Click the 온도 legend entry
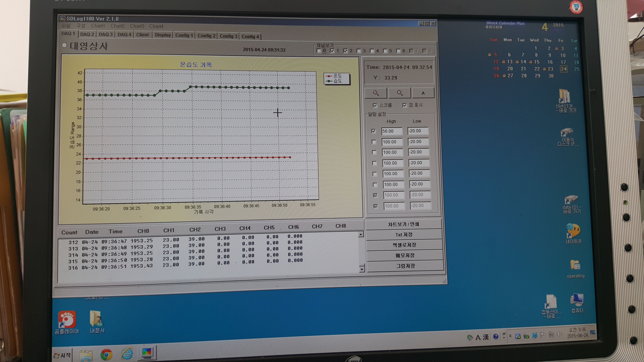 334,76
